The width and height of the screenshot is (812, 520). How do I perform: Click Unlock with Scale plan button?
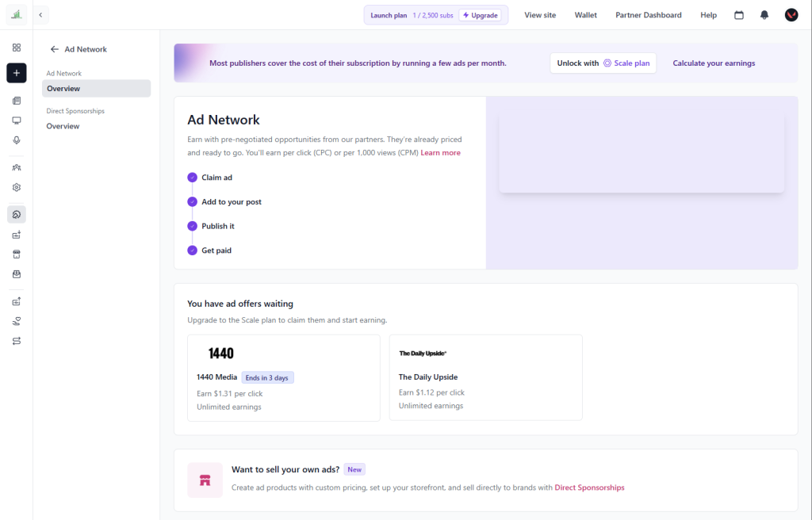click(x=603, y=63)
